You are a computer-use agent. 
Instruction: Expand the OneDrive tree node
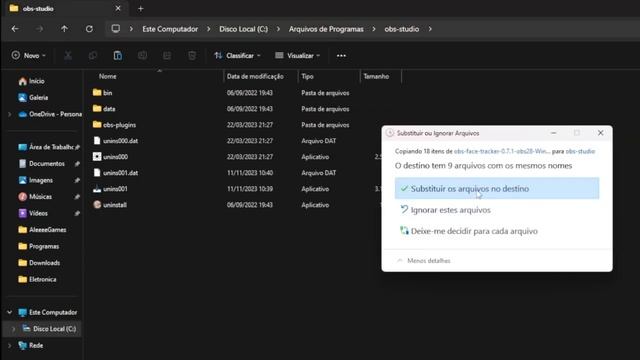click(x=9, y=114)
